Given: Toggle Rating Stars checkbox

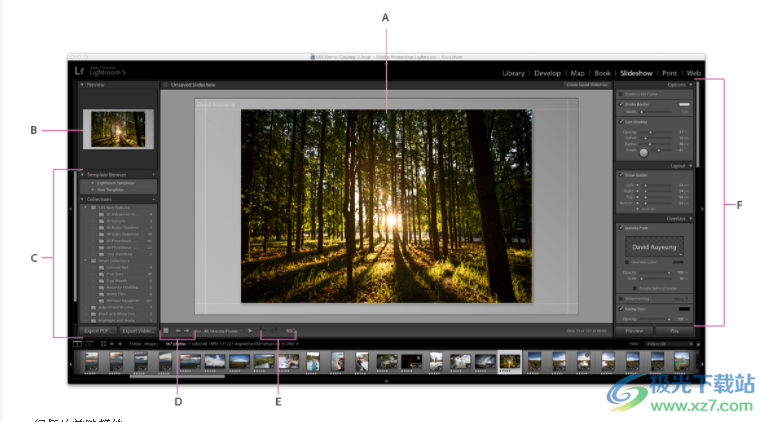Looking at the screenshot, I should click(x=621, y=309).
